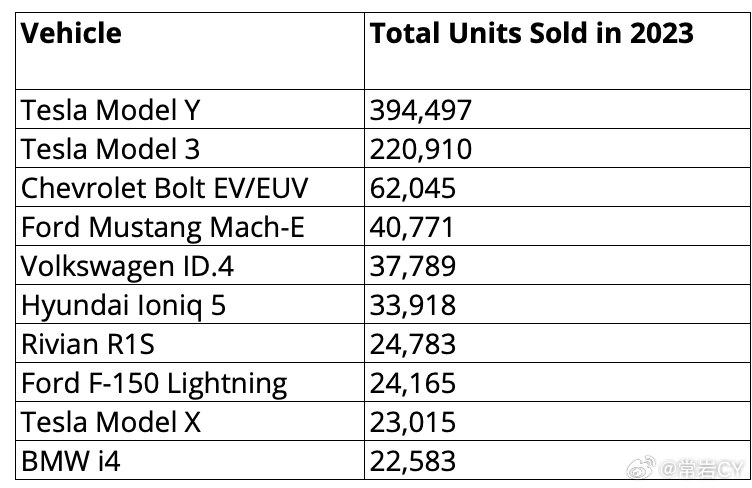Select the Rivian R1S row name
Image resolution: width=752 pixels, height=488 pixels.
click(88, 344)
